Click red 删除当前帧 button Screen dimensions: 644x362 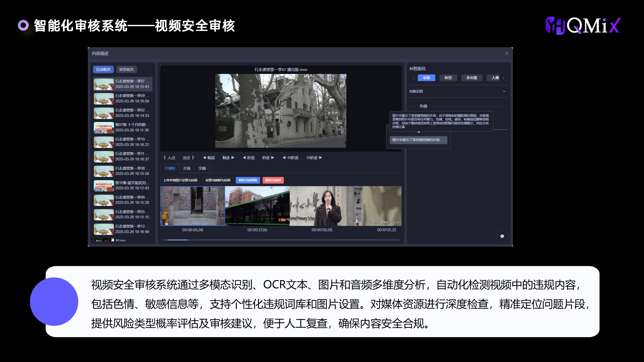273,180
